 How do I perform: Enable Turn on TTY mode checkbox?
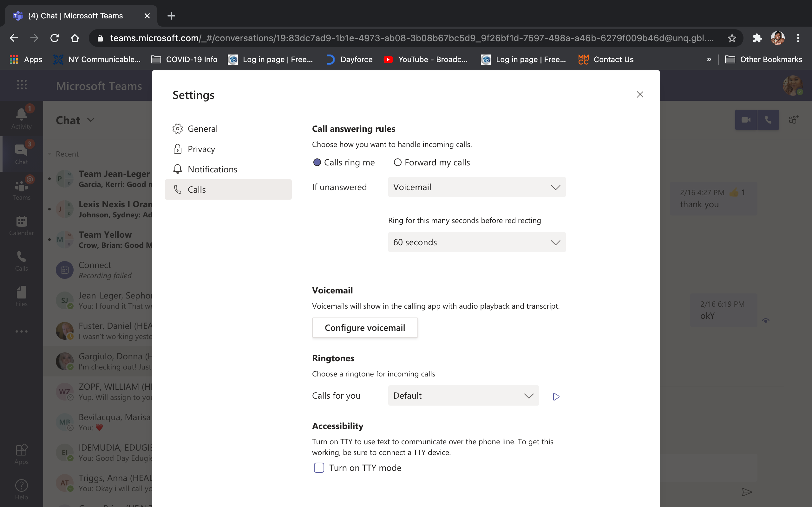point(319,467)
